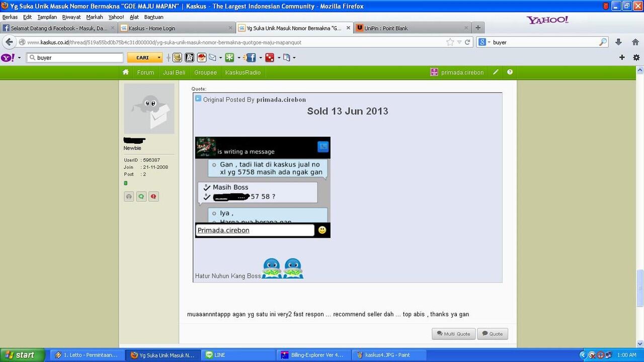Open the Tampilan menu
The height and width of the screenshot is (362, 644).
47,17
